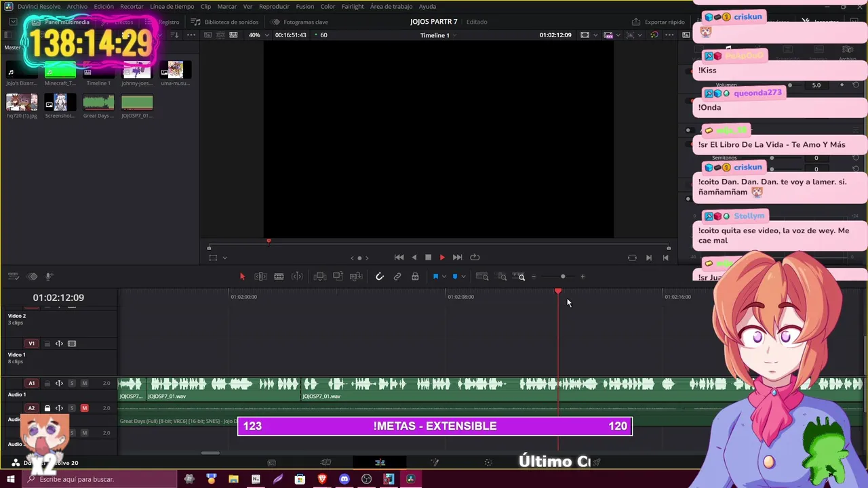The image size is (868, 488).
Task: Lock the V1 video track
Action: [47, 344]
